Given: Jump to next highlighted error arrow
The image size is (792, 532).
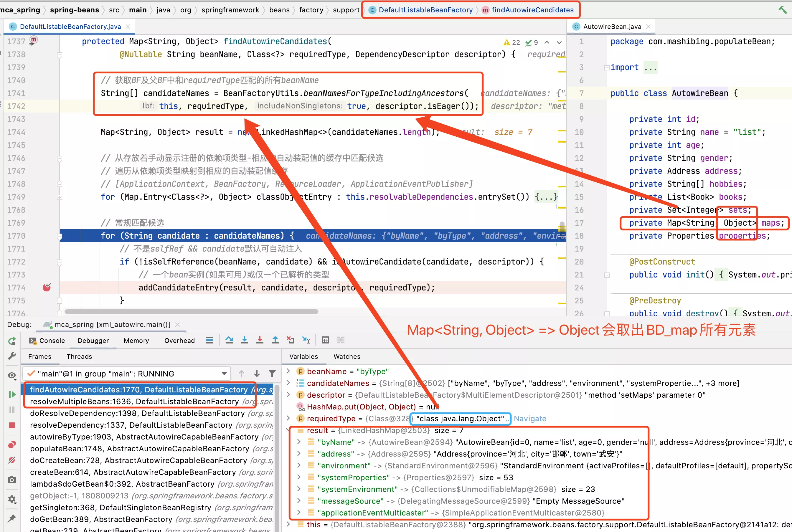Looking at the screenshot, I should 559,42.
